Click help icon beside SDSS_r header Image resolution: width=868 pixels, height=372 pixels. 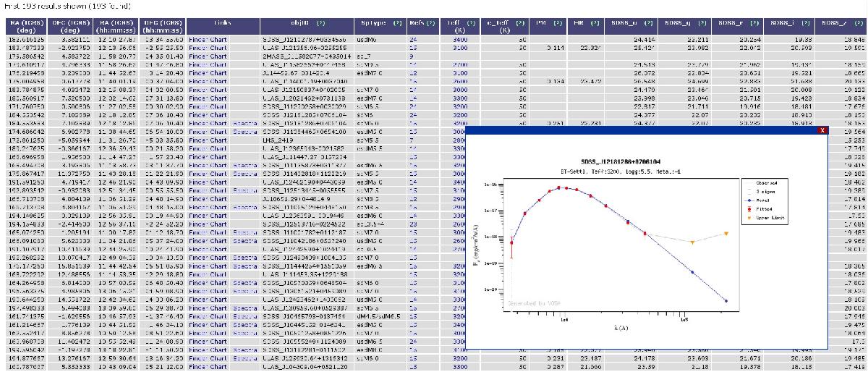754,23
